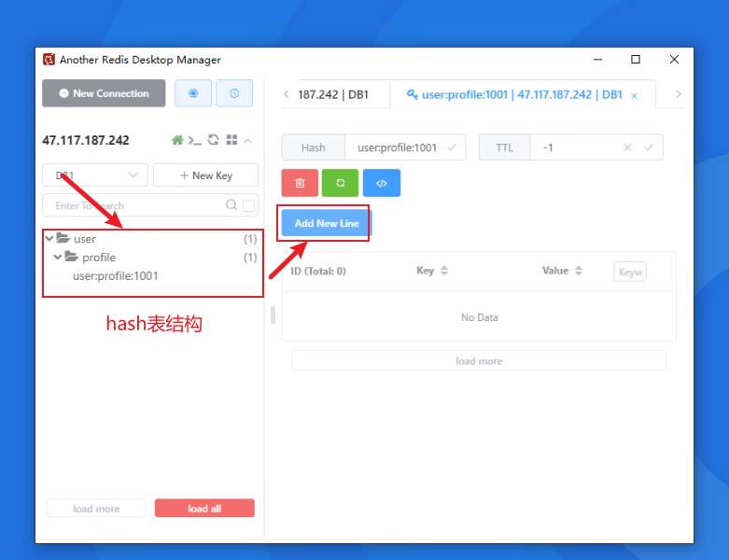Viewport: 729px width, 560px height.
Task: Confirm TTL with the checkmark icon
Action: point(649,147)
